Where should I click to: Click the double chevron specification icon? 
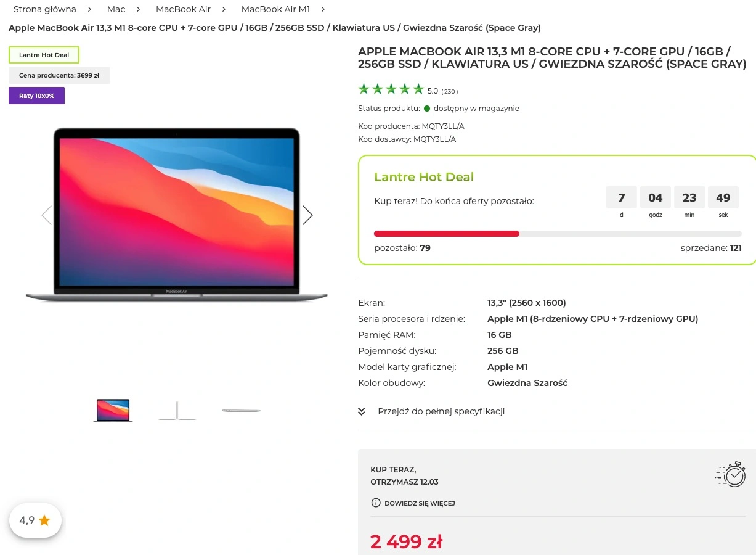(362, 411)
